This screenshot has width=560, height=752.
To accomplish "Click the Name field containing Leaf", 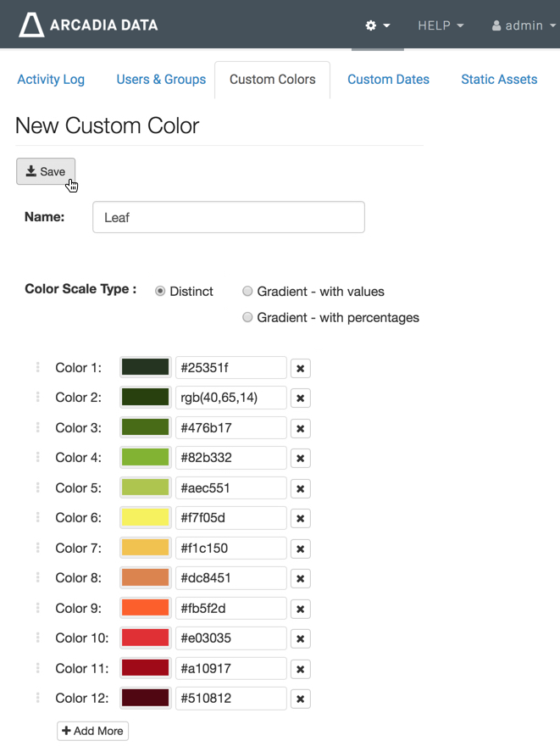I will coord(228,217).
